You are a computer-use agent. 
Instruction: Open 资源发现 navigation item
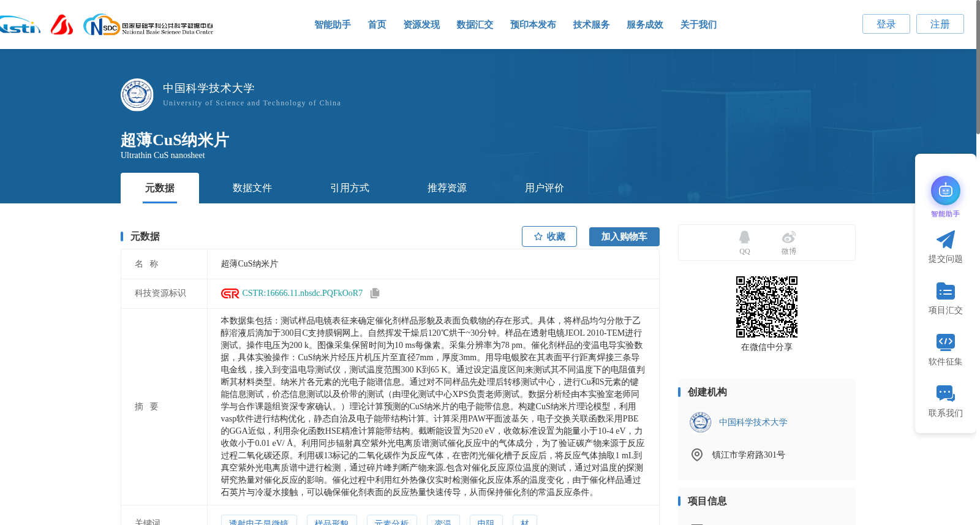(x=421, y=25)
